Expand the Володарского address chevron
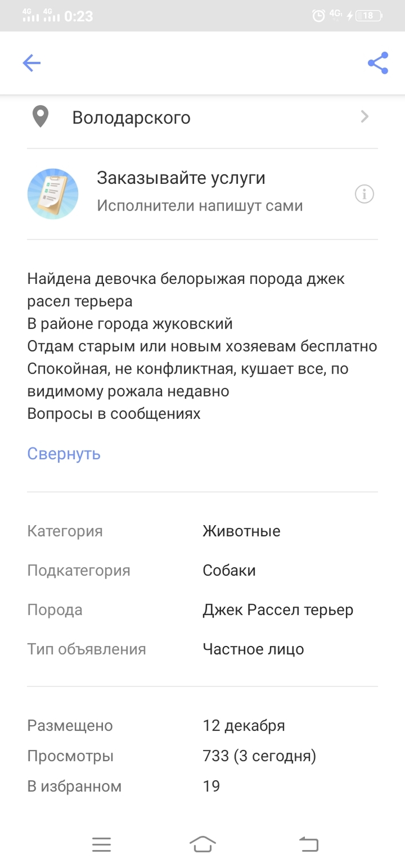Viewport: 405px width, 868px height. (365, 117)
